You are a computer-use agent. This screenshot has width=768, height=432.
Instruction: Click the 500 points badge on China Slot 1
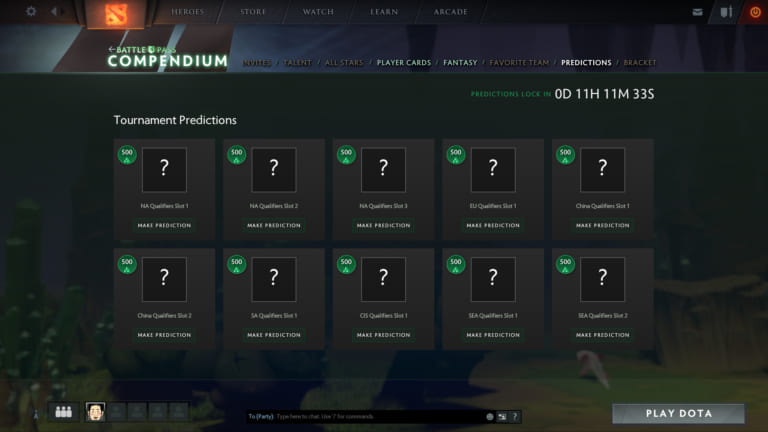[565, 155]
